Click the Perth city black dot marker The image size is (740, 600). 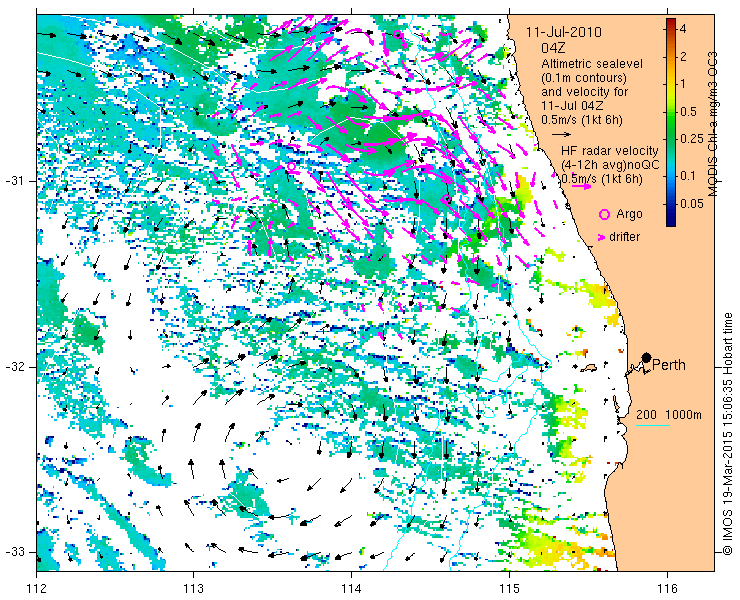646,357
